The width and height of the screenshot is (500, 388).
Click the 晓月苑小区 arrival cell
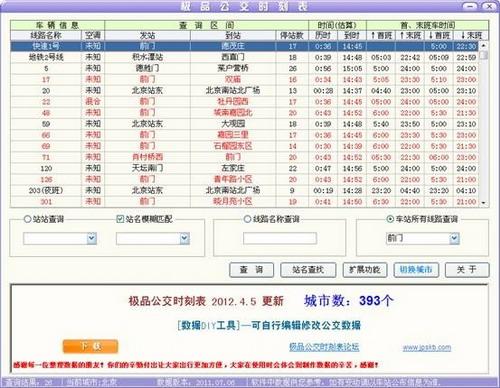tap(233, 202)
